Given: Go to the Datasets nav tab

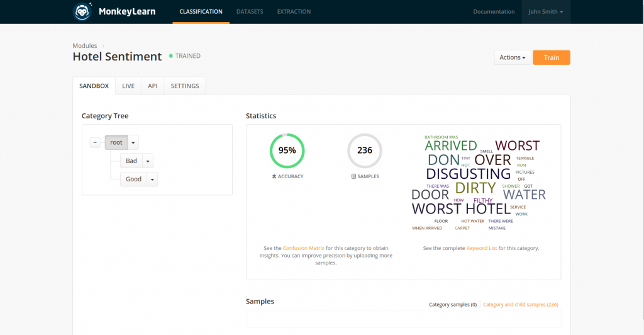Looking at the screenshot, I should coord(250,12).
